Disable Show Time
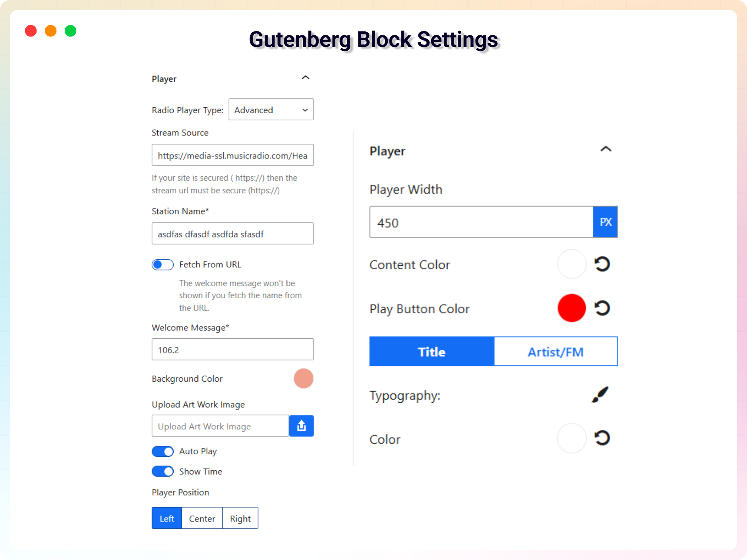Image resolution: width=747 pixels, height=560 pixels. click(x=162, y=471)
